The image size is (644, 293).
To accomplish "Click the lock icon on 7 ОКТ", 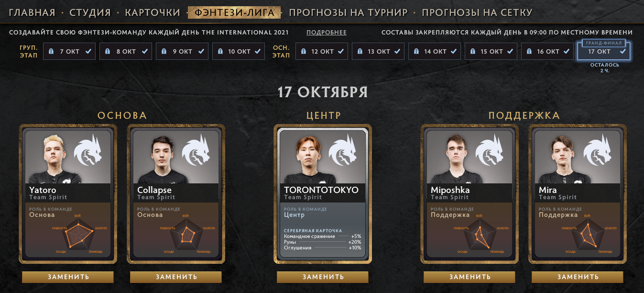I will coord(51,52).
